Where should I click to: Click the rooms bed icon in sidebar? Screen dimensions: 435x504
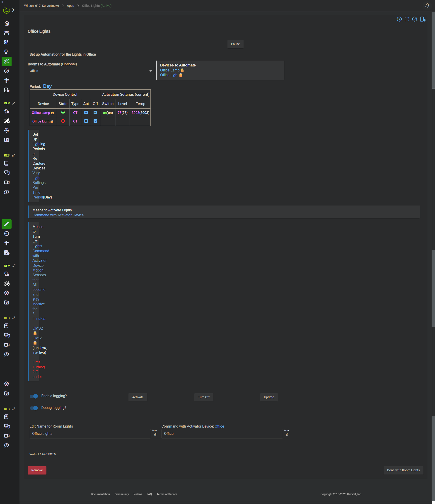point(7,33)
